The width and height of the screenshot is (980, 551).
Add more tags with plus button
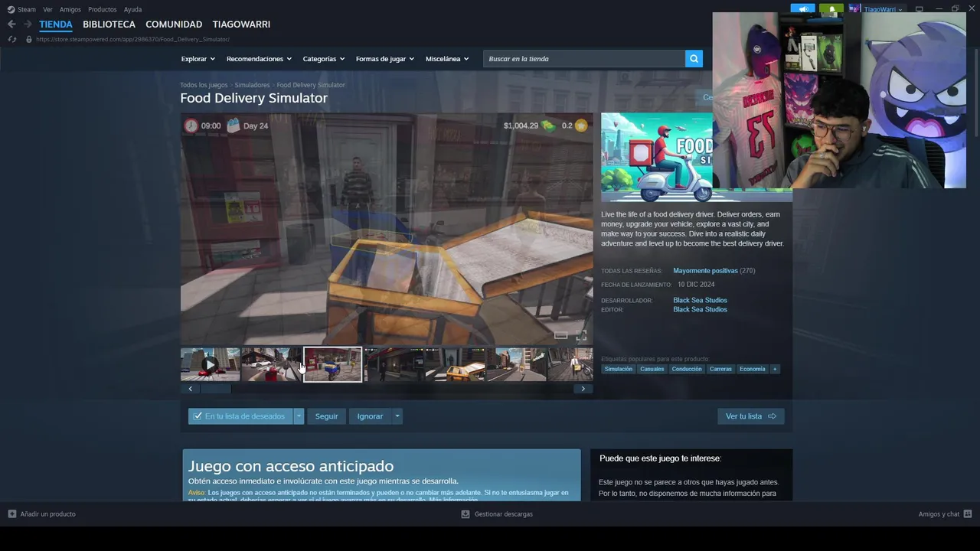pyautogui.click(x=775, y=369)
